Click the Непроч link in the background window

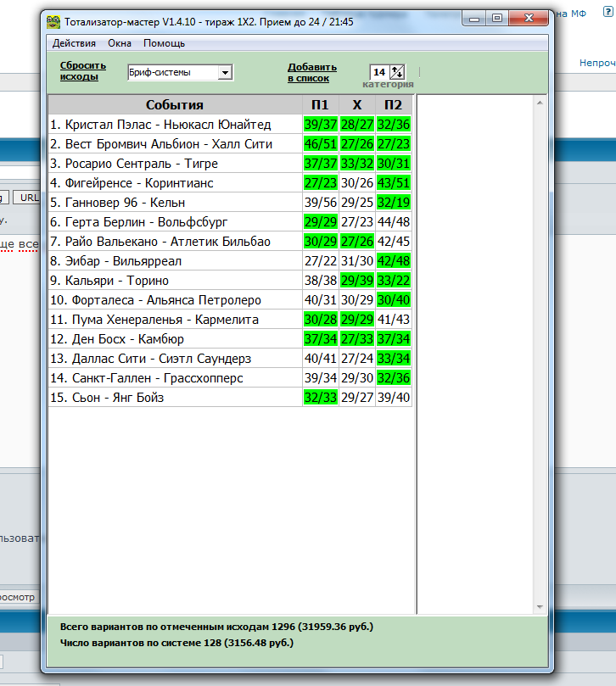(x=597, y=63)
